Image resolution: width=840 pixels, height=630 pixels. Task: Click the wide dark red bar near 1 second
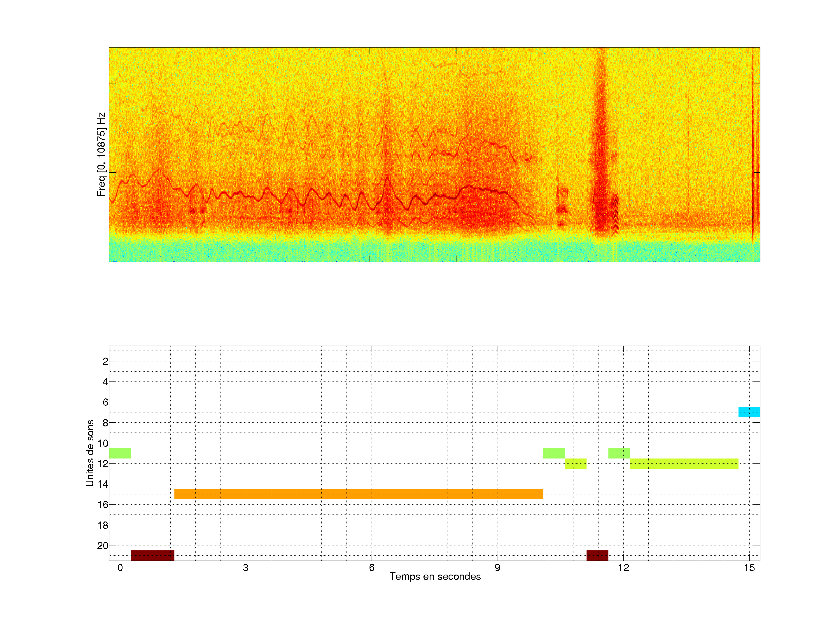coord(153,555)
